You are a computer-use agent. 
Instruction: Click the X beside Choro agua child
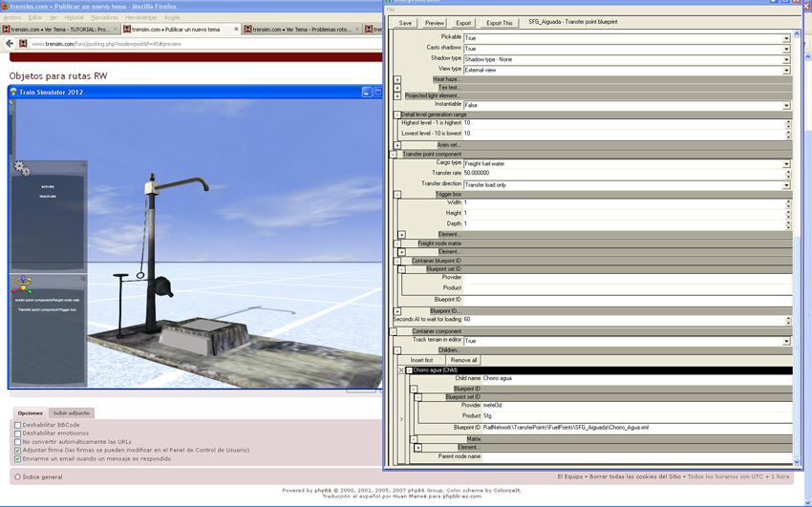coord(401,370)
